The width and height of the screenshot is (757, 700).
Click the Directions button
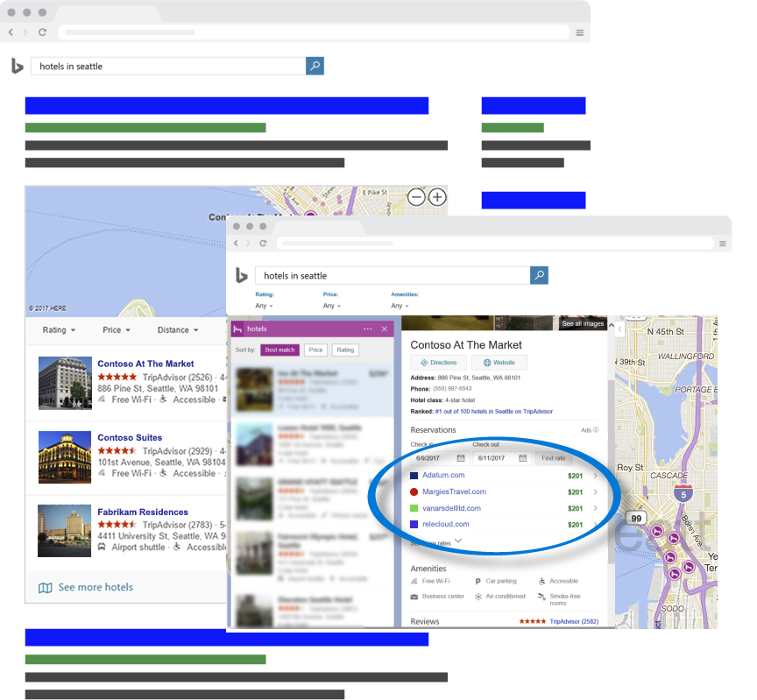438,363
